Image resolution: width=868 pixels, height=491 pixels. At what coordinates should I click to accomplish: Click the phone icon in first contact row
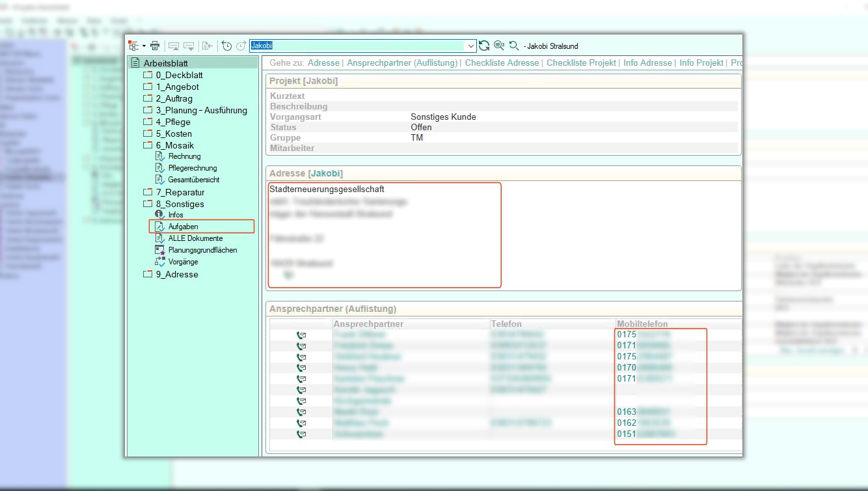pos(301,335)
